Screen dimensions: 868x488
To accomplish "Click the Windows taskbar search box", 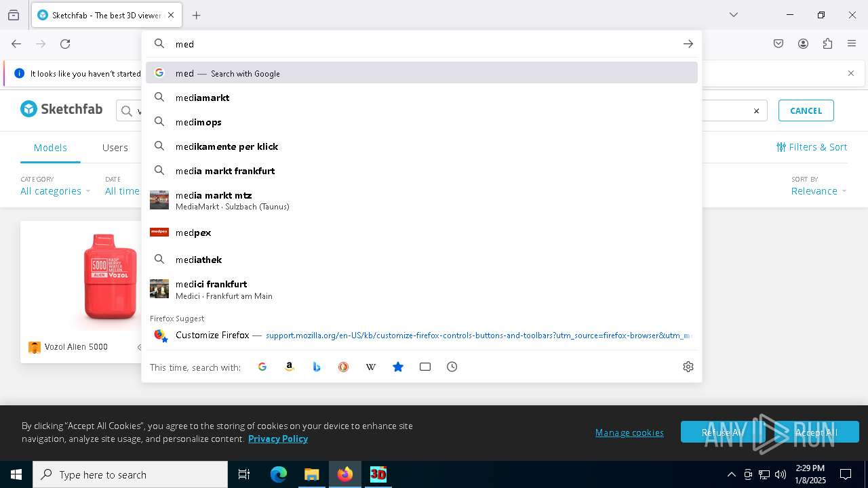I will pyautogui.click(x=130, y=474).
